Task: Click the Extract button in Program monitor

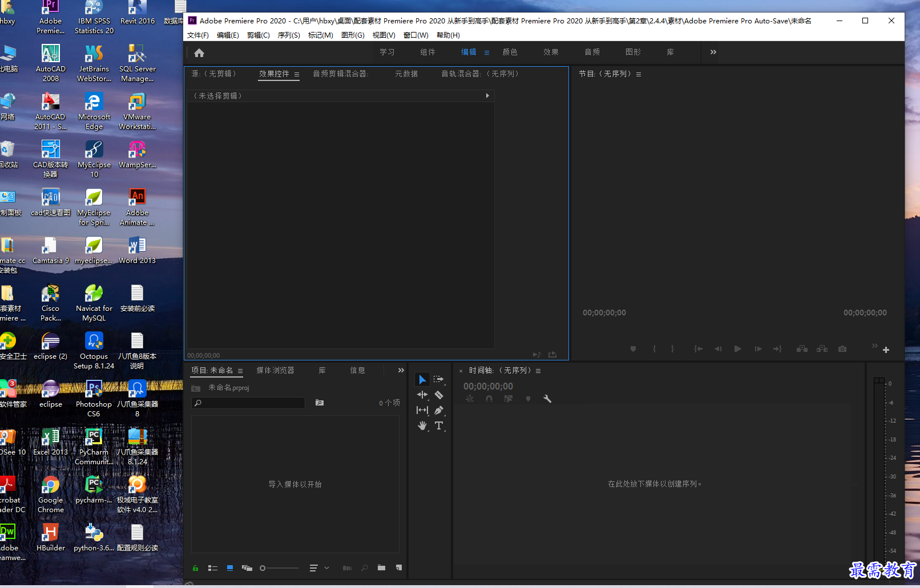Action: pyautogui.click(x=822, y=349)
